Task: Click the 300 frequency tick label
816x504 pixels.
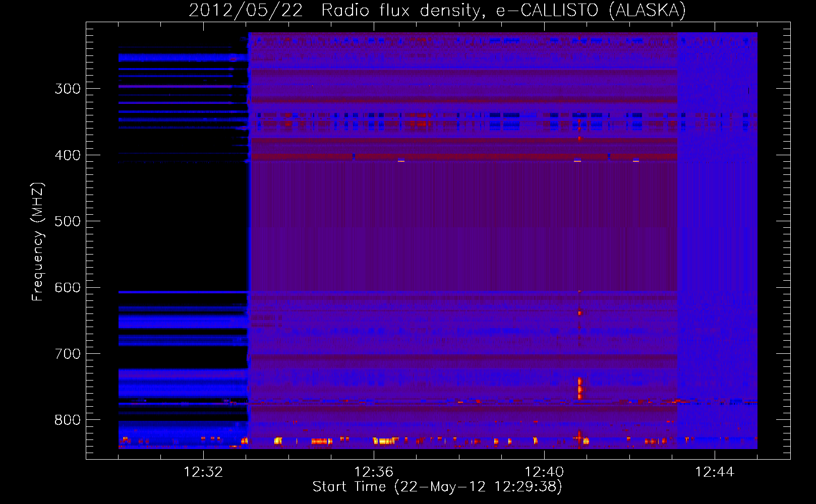Action: pyautogui.click(x=68, y=89)
